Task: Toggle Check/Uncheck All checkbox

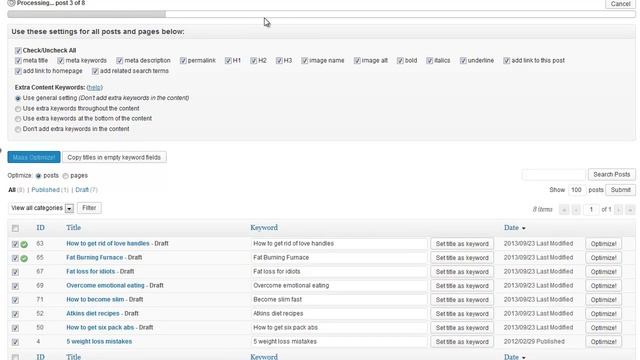Action: click(x=18, y=51)
